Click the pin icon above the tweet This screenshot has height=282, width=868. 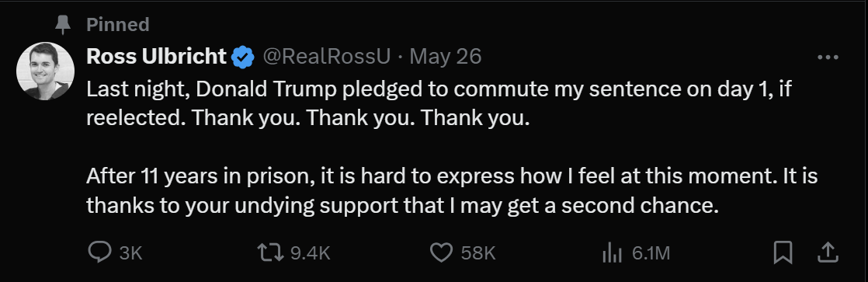point(64,24)
